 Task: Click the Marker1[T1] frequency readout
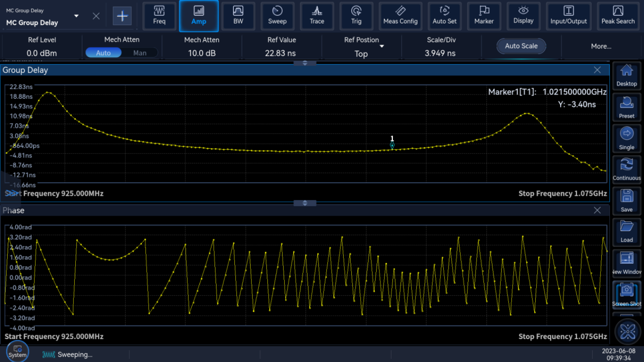pos(547,92)
